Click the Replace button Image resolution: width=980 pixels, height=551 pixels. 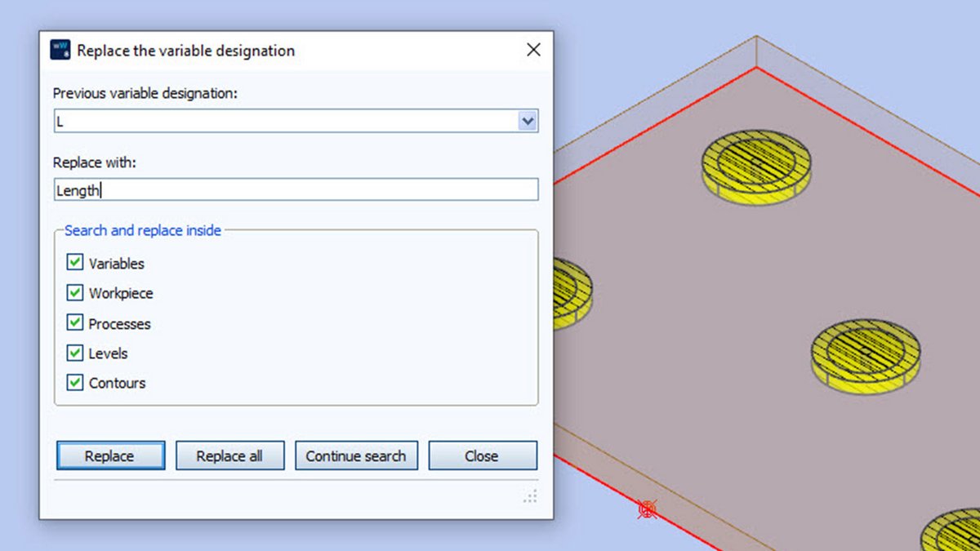(110, 455)
